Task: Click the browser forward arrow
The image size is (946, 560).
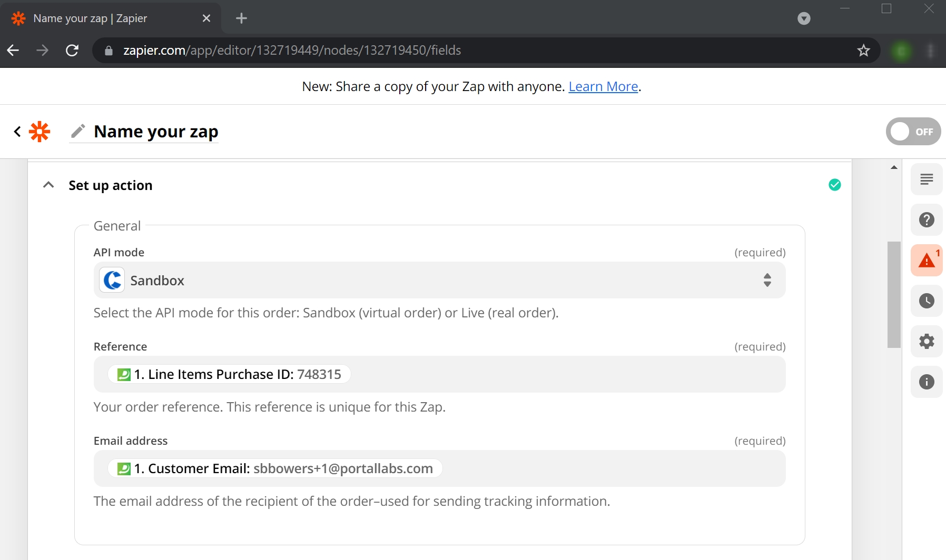Action: point(43,51)
